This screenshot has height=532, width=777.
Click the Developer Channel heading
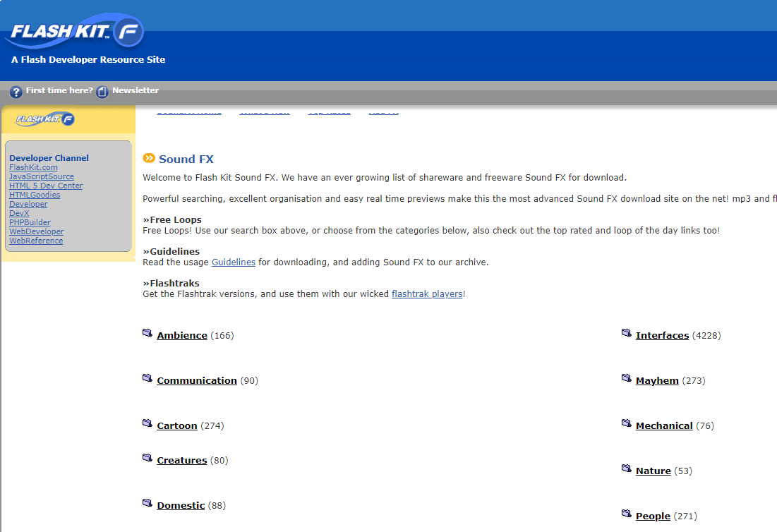pos(49,158)
